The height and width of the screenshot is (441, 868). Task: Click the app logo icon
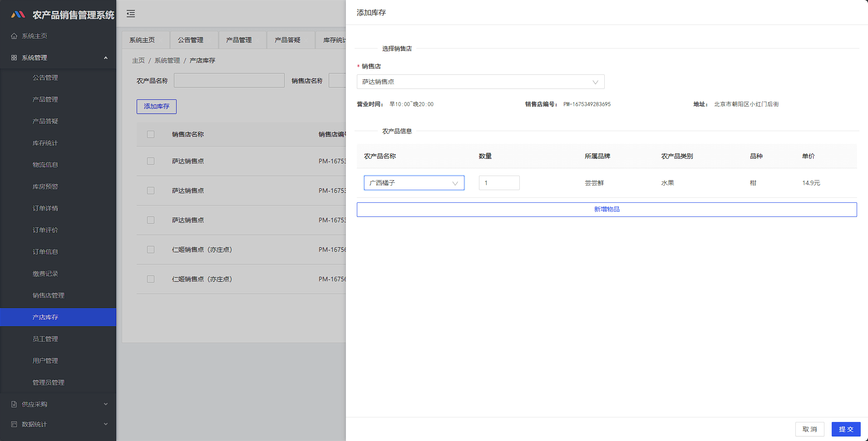click(18, 15)
